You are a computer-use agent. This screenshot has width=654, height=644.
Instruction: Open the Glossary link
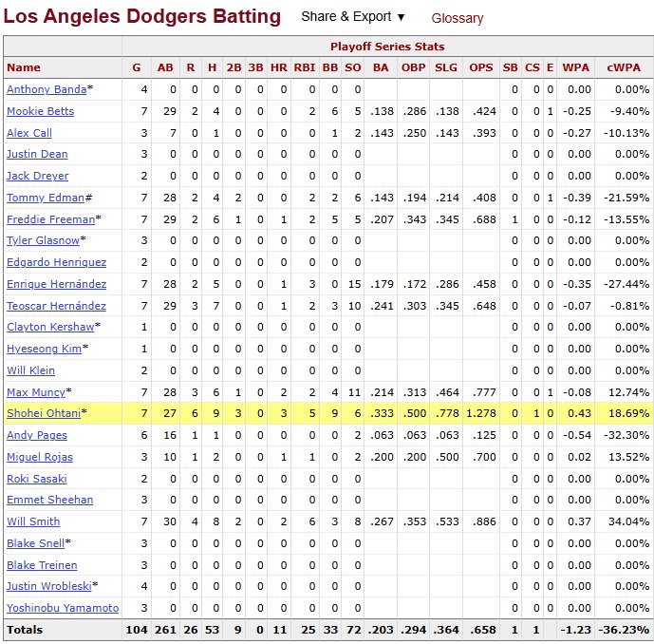457,18
